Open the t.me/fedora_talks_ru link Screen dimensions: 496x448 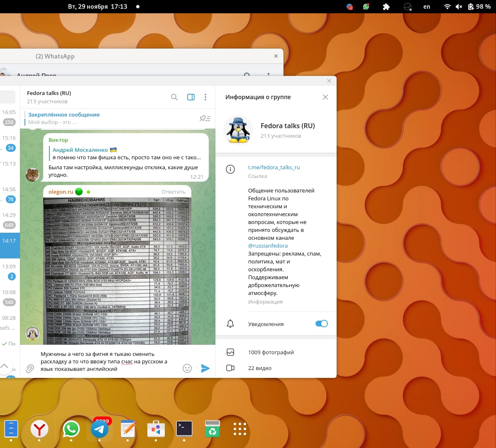pyautogui.click(x=274, y=168)
